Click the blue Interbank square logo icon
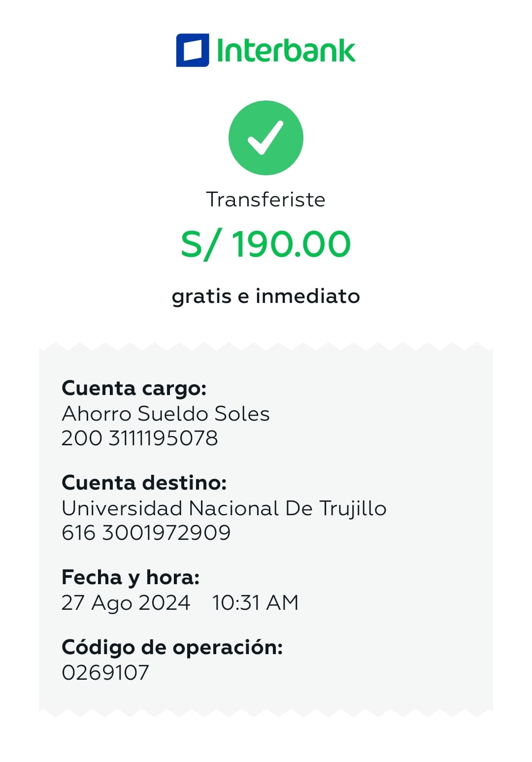Image resolution: width=532 pixels, height=762 pixels. coord(192,50)
